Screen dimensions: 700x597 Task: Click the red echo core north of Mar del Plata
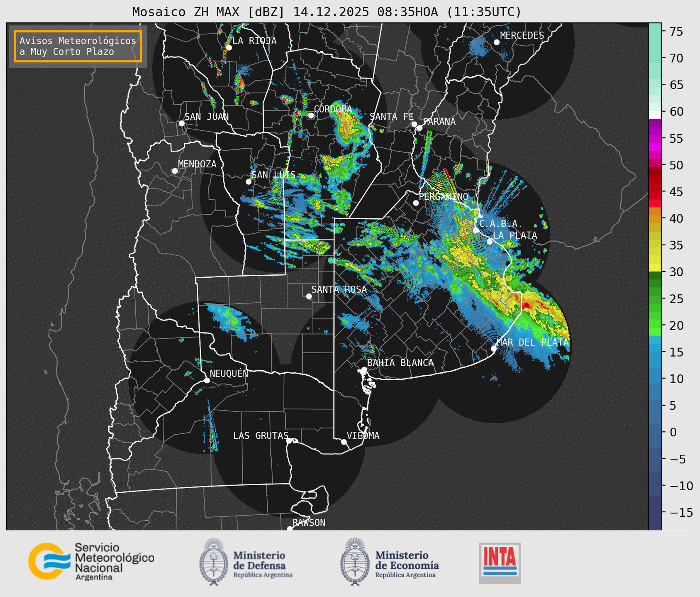pos(527,306)
